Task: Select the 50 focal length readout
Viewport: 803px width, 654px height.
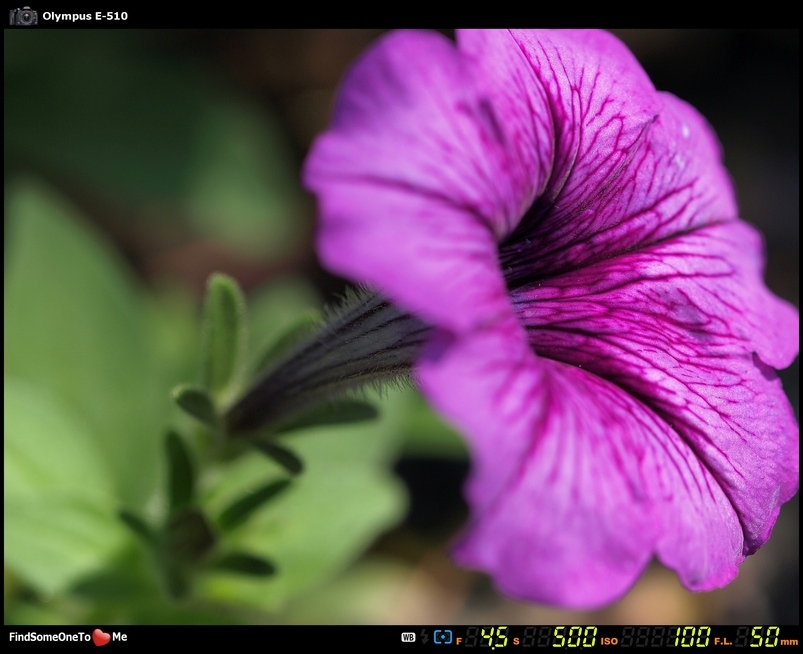Action: tap(764, 637)
